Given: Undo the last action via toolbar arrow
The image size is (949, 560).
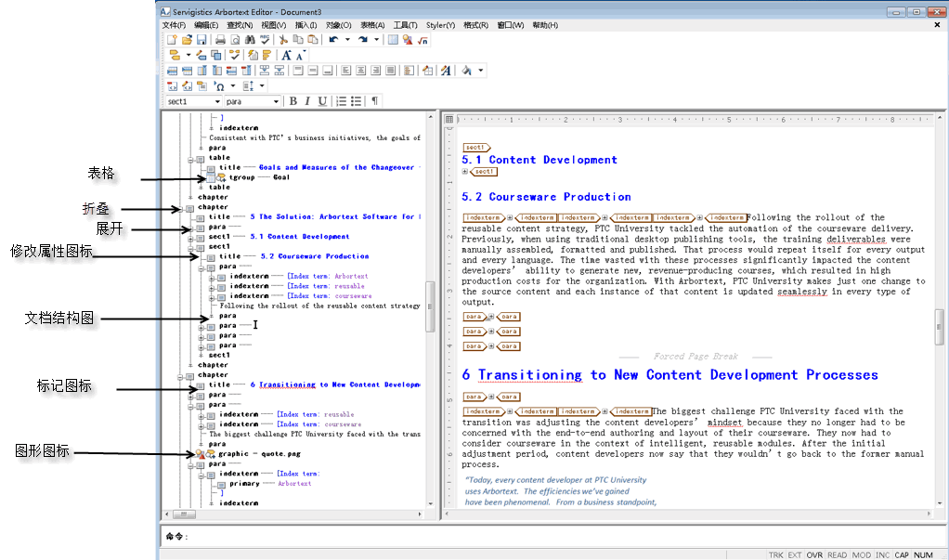Looking at the screenshot, I should [333, 40].
